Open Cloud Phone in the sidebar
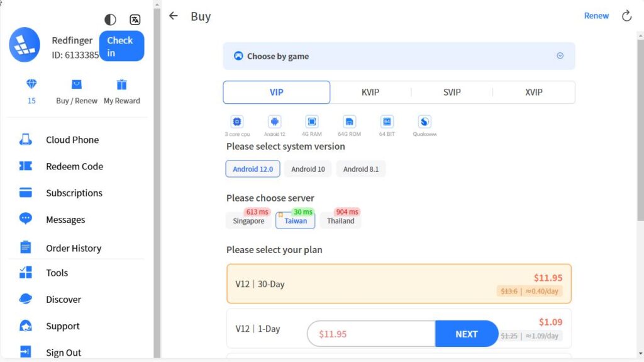 (72, 140)
